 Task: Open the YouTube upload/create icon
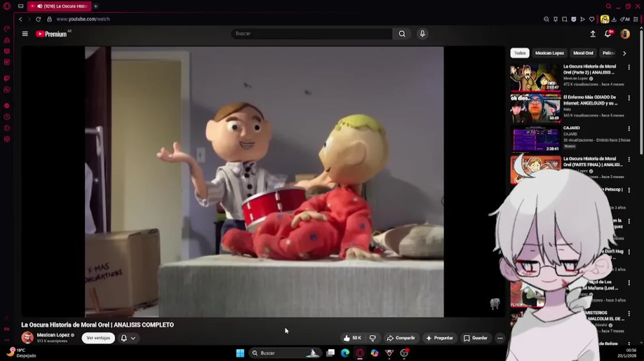[x=593, y=34]
